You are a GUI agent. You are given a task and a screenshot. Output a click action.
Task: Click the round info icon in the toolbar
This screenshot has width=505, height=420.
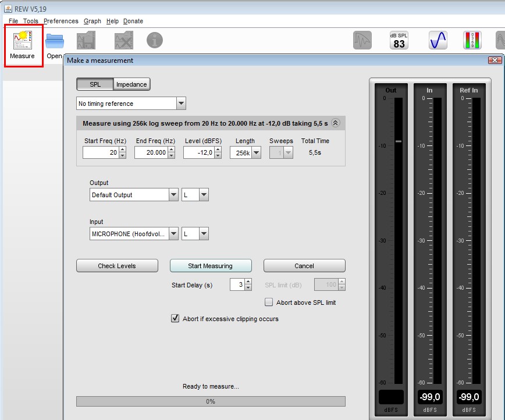154,40
